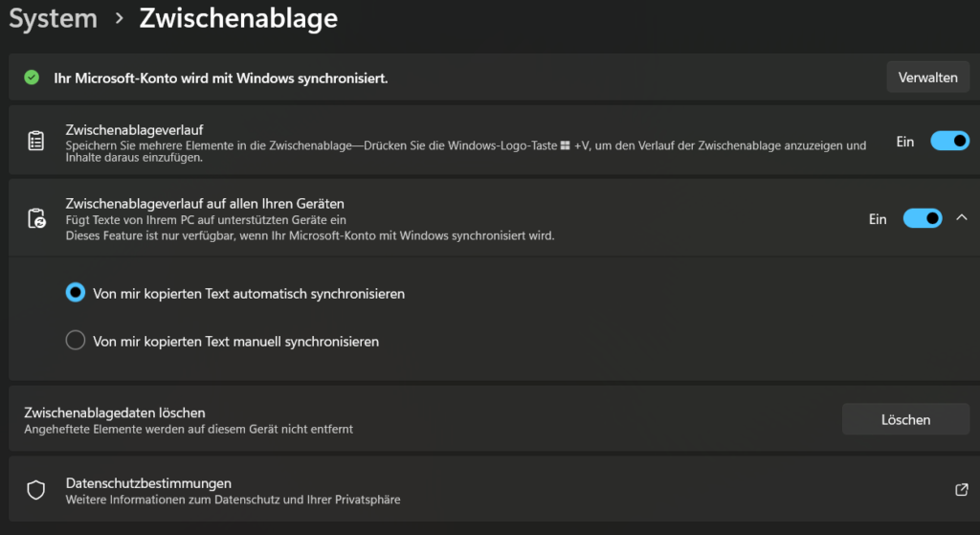Navigate back to System in the breadcrumb
980x535 pixels.
click(x=54, y=19)
